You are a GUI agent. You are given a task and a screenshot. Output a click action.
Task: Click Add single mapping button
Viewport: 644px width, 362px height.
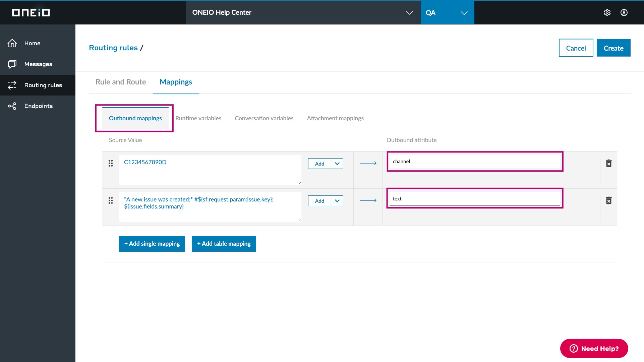click(152, 244)
